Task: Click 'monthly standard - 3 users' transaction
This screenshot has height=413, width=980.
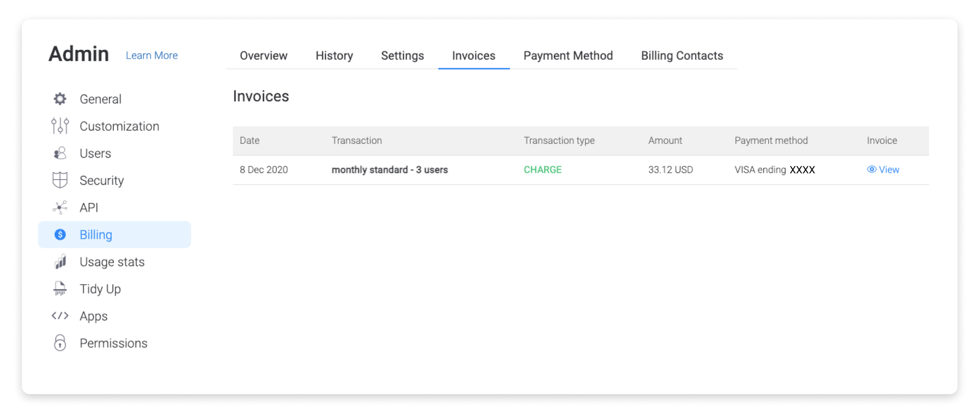Action: 389,169
